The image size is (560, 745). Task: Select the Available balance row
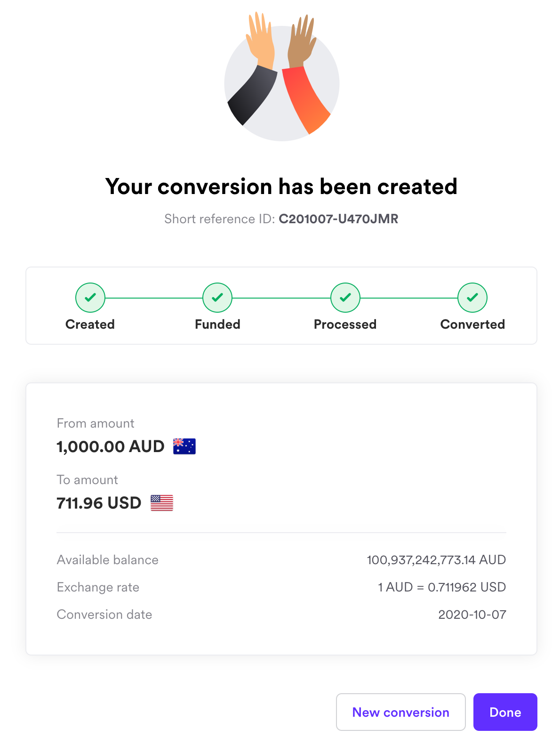(x=281, y=560)
